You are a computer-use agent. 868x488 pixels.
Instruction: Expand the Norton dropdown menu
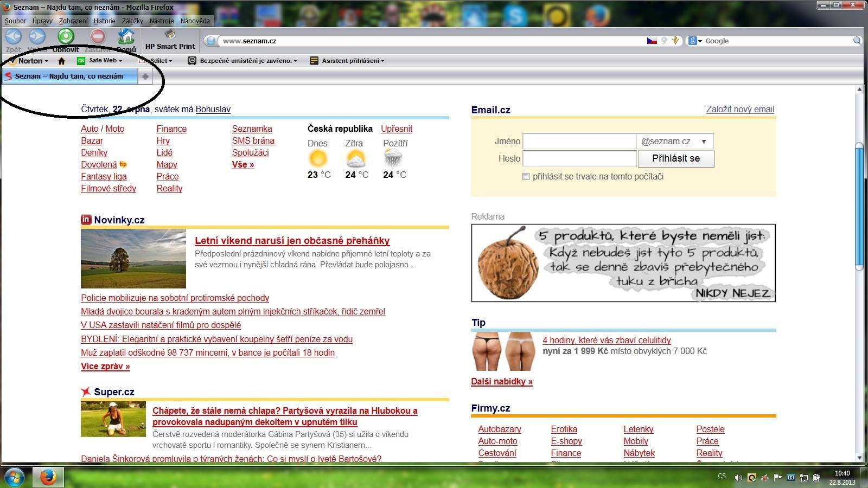pyautogui.click(x=46, y=61)
